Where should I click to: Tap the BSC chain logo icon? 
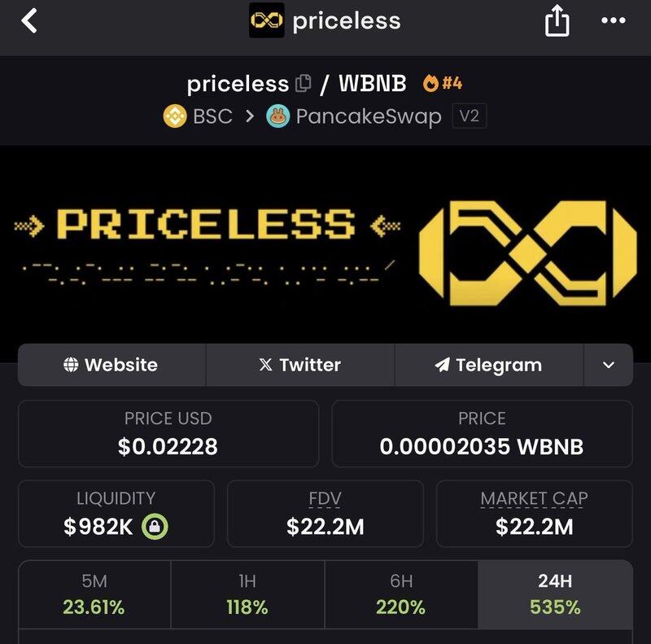click(x=176, y=116)
